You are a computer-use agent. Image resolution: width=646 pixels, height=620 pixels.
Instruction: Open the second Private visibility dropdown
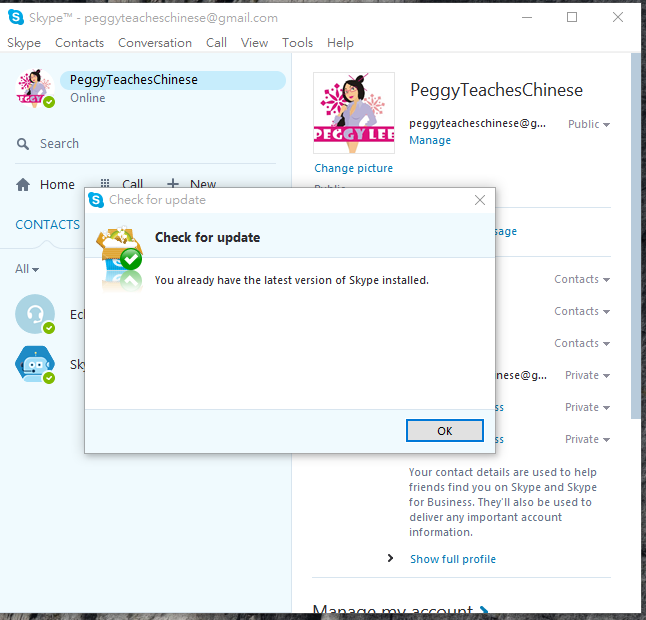tap(587, 407)
